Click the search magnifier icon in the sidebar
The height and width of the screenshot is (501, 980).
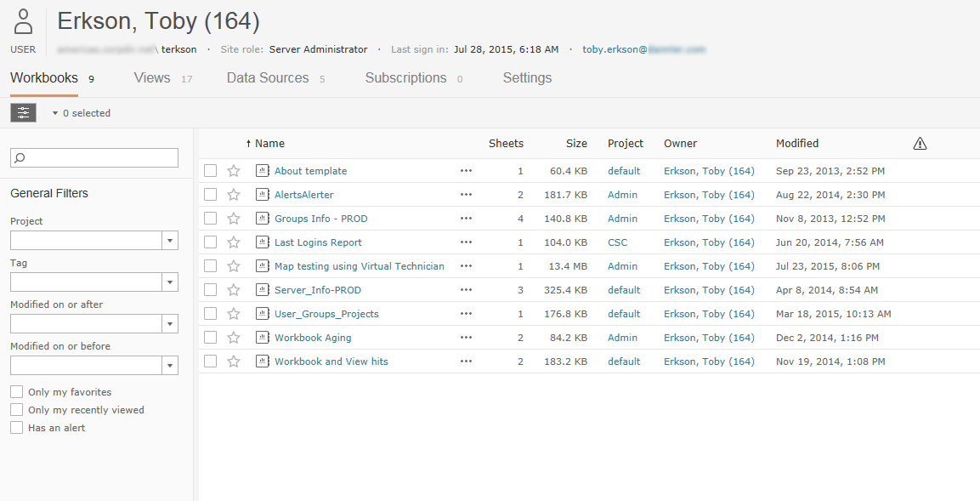pyautogui.click(x=18, y=157)
